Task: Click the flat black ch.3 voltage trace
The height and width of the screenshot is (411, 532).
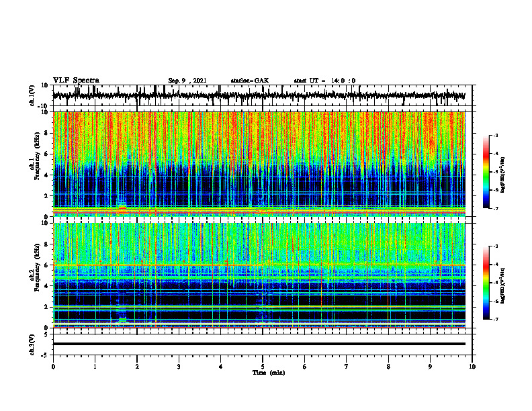Action: 259,344
